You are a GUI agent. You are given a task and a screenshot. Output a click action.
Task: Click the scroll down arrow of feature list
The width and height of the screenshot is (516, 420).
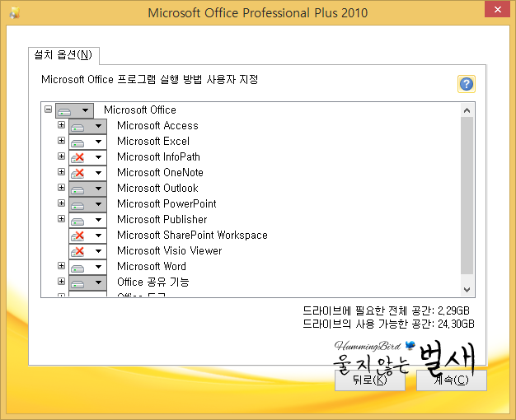pos(467,290)
